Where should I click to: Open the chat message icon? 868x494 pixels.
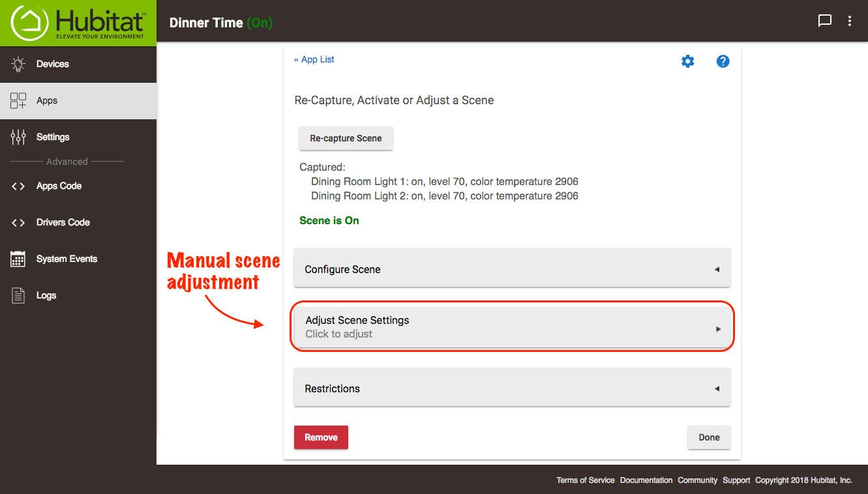tap(824, 21)
